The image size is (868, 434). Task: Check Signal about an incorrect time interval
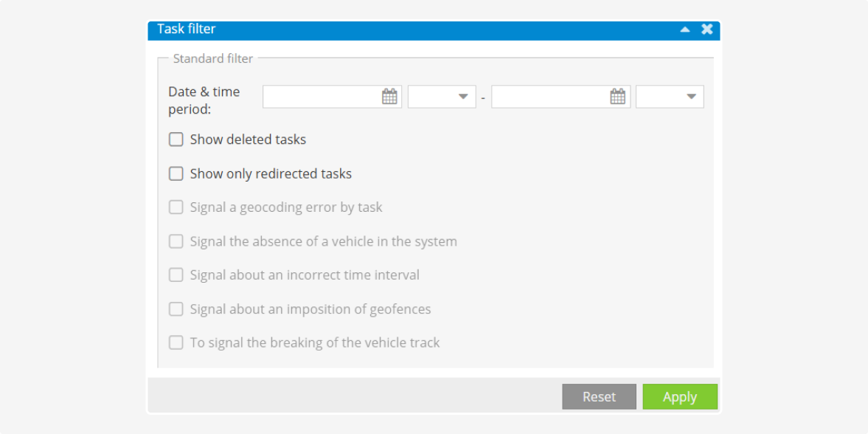pyautogui.click(x=176, y=275)
